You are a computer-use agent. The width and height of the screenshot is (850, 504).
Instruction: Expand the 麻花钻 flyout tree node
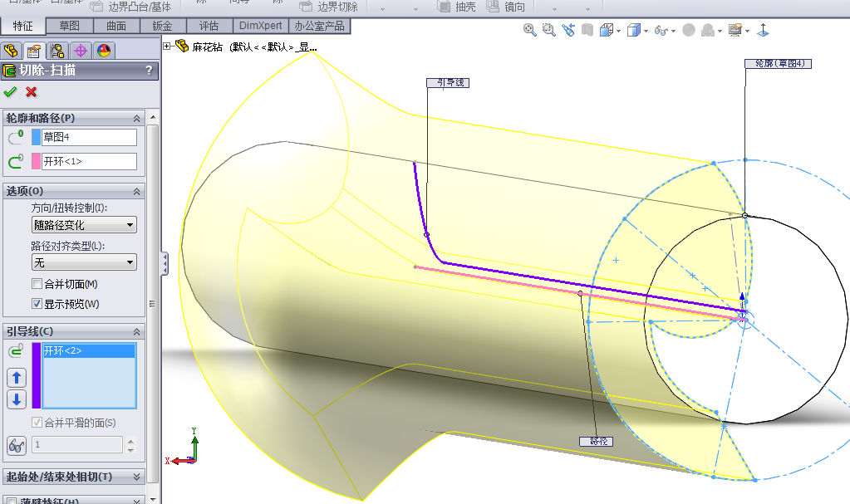[x=167, y=46]
